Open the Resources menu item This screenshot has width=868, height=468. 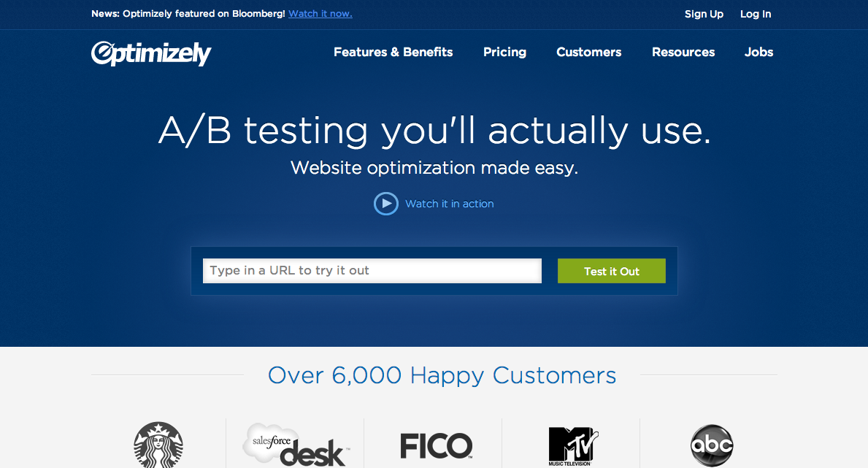click(x=683, y=52)
